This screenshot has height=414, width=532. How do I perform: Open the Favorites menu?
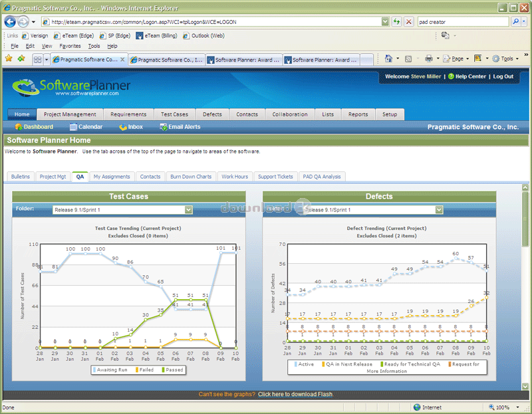tap(70, 46)
